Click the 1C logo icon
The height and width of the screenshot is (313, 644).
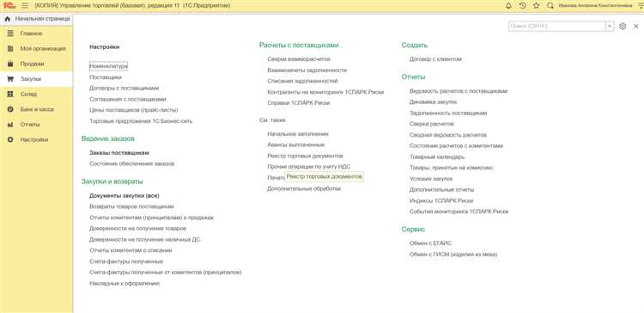(x=9, y=6)
